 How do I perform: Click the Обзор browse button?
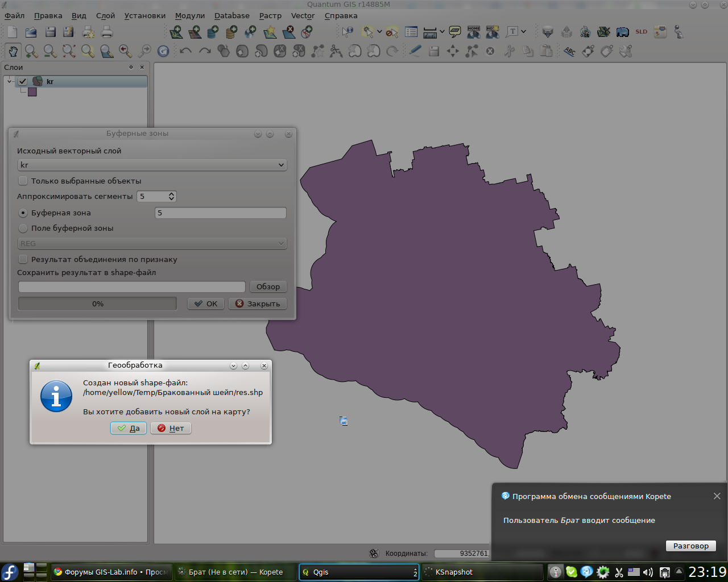tap(268, 287)
